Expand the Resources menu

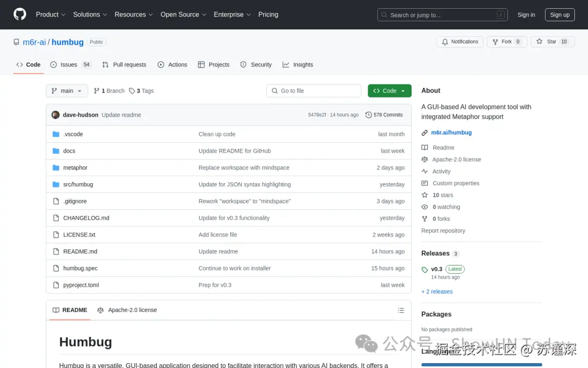134,15
